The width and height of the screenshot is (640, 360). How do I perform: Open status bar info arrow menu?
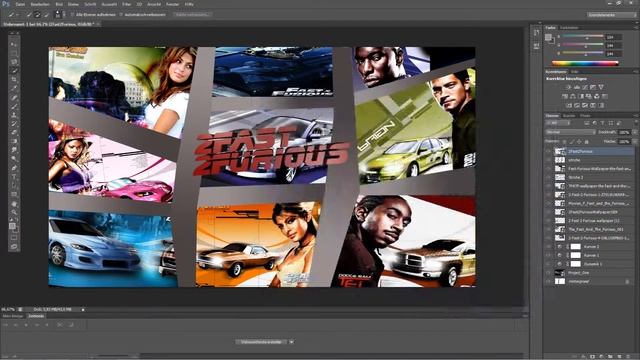83,310
